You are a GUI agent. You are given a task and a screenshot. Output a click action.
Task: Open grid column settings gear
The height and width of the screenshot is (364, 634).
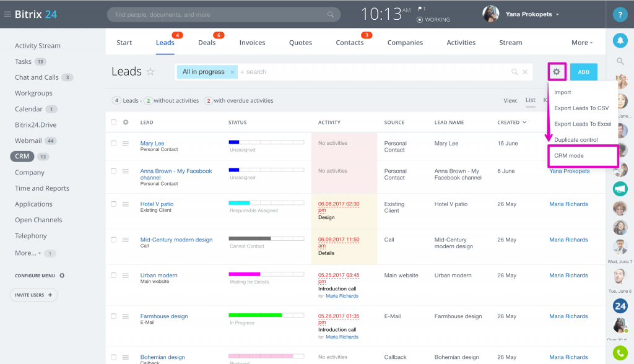tap(126, 122)
